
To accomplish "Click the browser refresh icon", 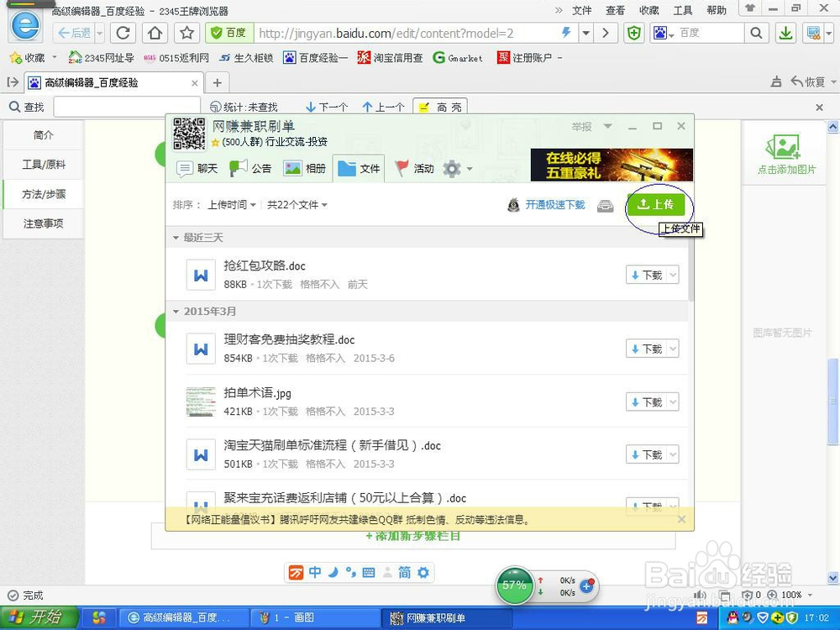I will 123,34.
